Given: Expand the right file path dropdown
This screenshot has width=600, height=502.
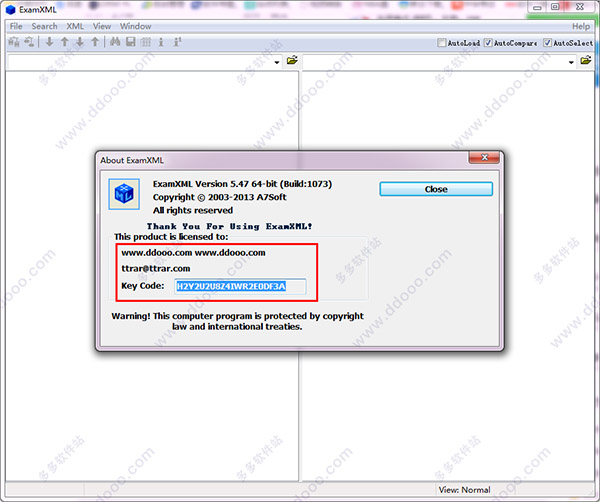Looking at the screenshot, I should (x=571, y=62).
